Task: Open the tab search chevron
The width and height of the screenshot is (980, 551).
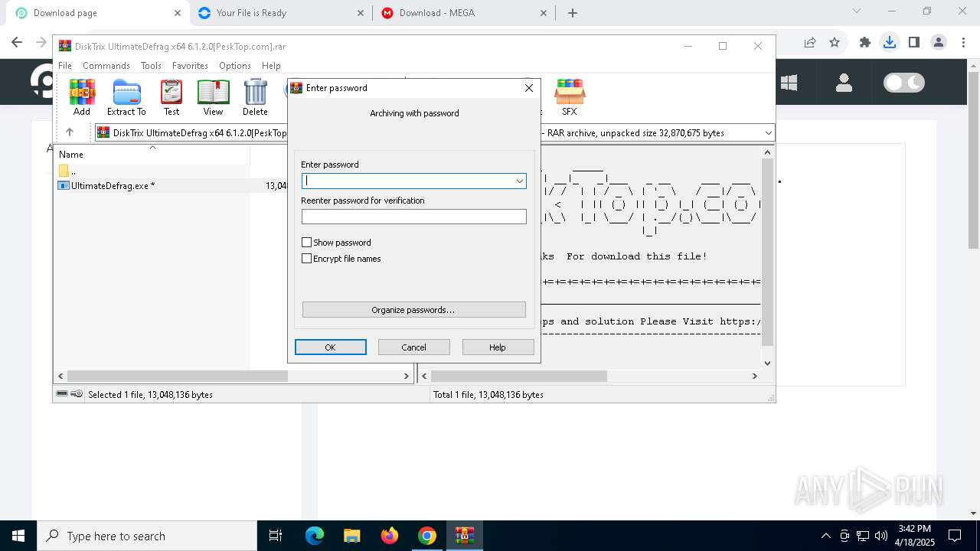Action: point(857,11)
